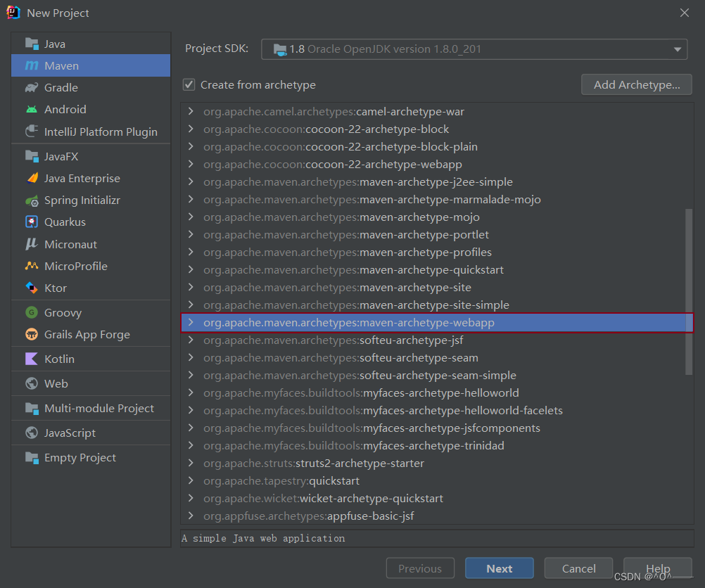Click the Web globe icon

click(x=32, y=383)
